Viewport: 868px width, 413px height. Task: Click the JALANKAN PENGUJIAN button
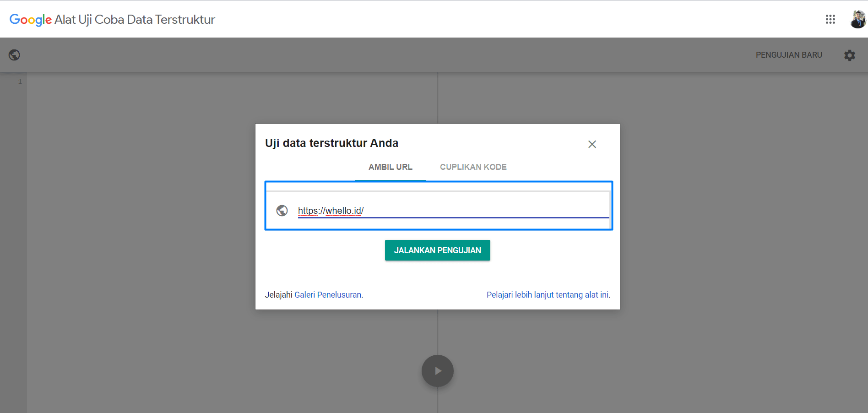tap(437, 250)
